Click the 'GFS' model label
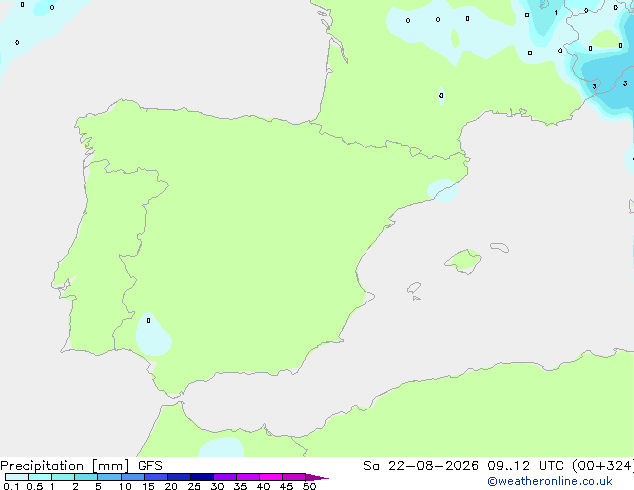 [150, 466]
